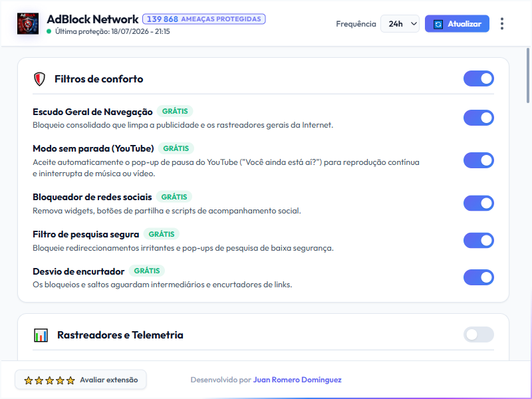This screenshot has width=532, height=399.
Task: Click the vertical scrollbar thumb
Action: (x=528, y=75)
